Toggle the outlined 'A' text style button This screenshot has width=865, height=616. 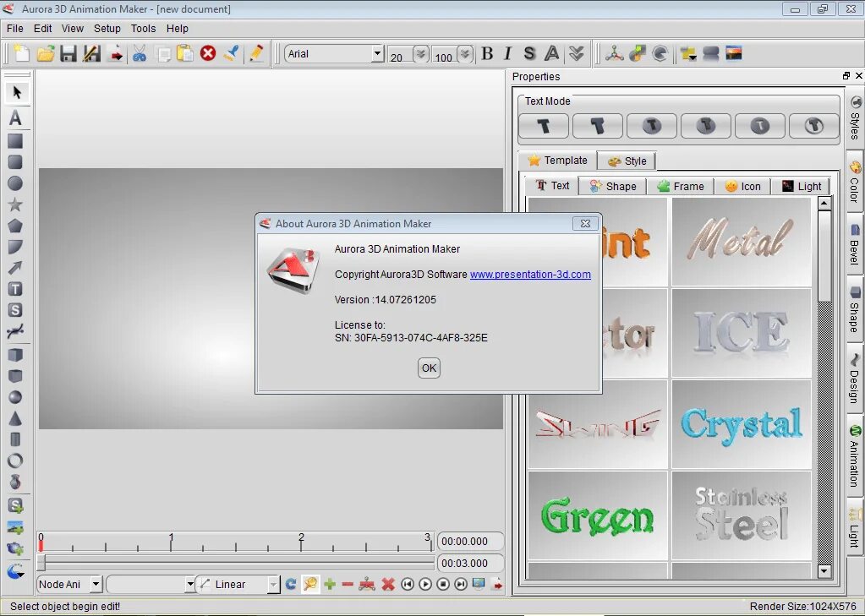551,53
